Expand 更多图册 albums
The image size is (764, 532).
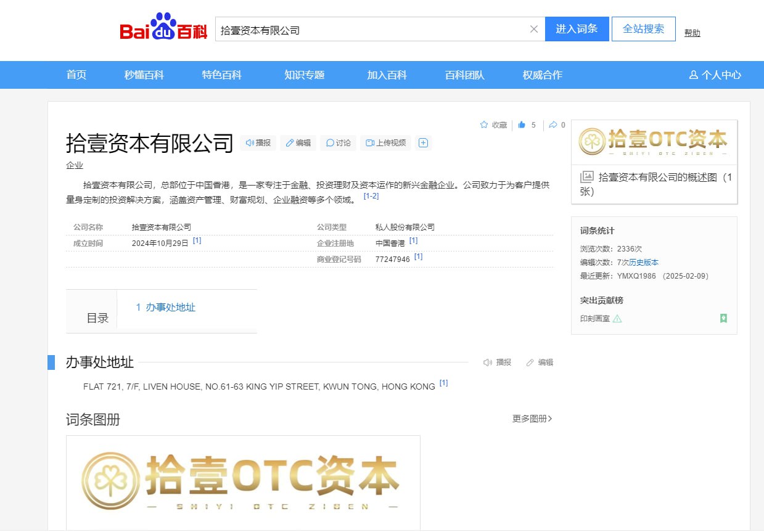532,419
